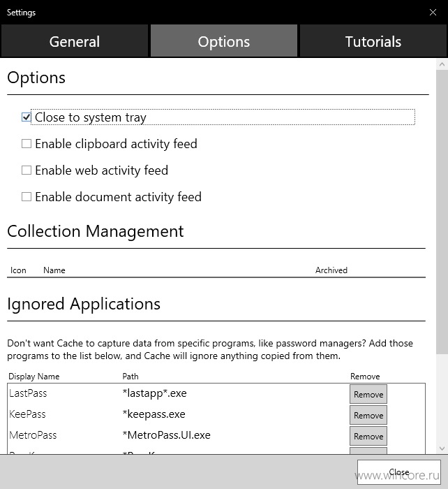This screenshot has height=489, width=448.
Task: Select the Options tab
Action: 224,41
